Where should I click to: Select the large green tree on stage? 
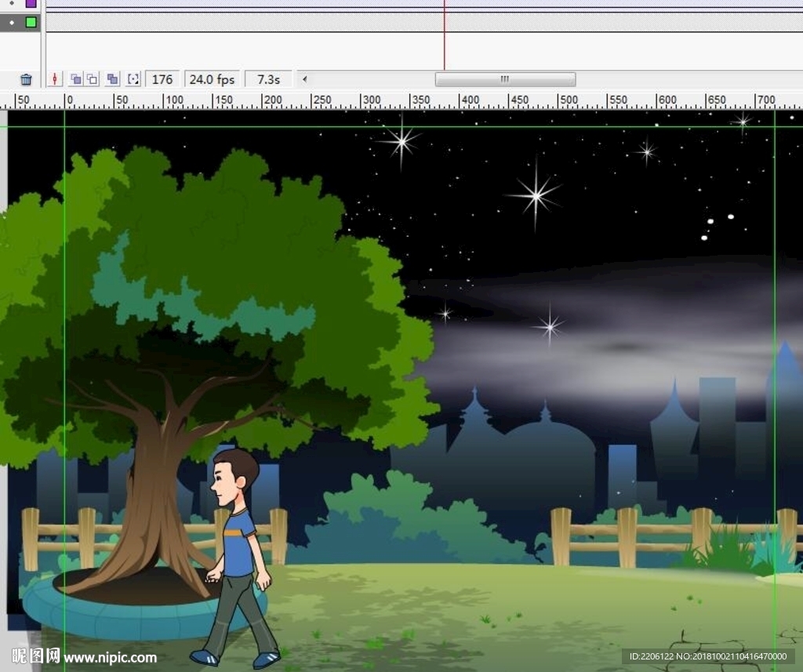click(204, 298)
